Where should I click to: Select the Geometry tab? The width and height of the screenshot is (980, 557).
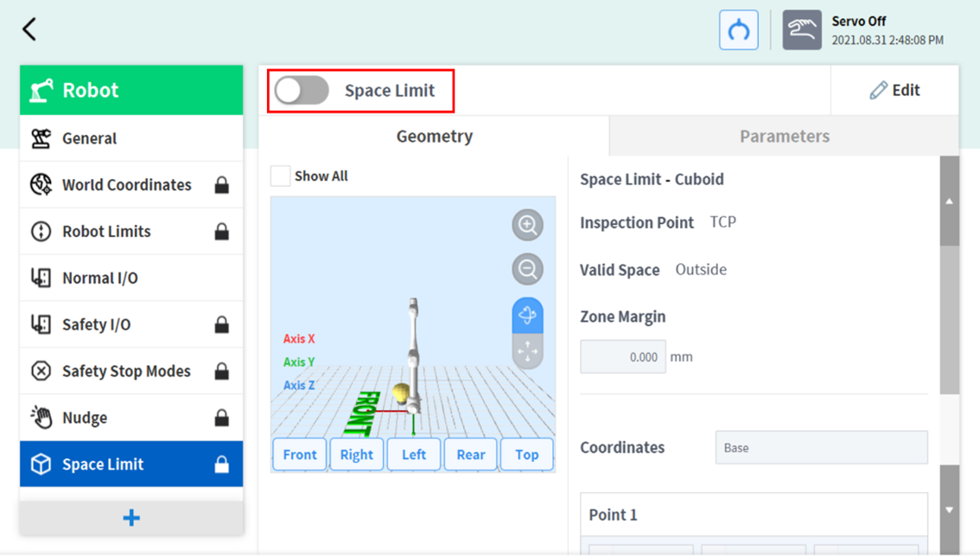click(x=434, y=137)
